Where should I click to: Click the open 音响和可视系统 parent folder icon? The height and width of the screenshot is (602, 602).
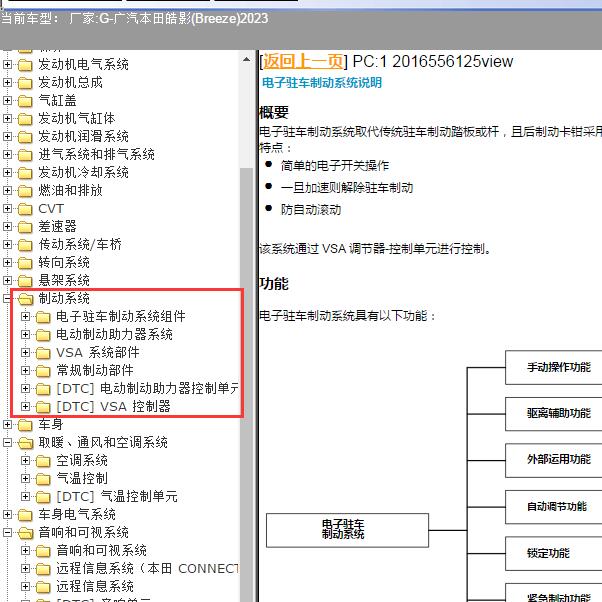(x=25, y=533)
